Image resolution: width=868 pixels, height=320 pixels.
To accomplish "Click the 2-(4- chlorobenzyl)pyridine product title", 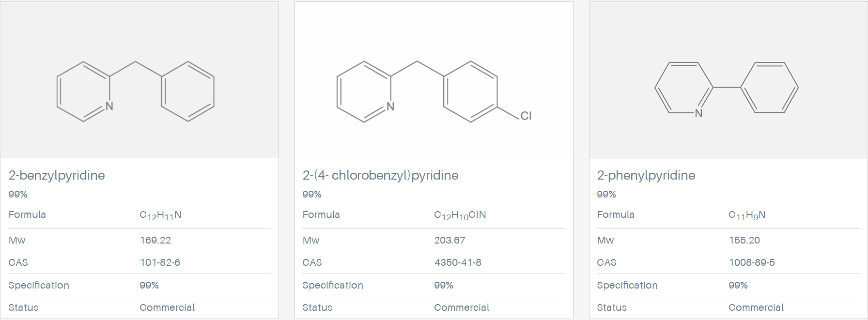I will click(380, 175).
